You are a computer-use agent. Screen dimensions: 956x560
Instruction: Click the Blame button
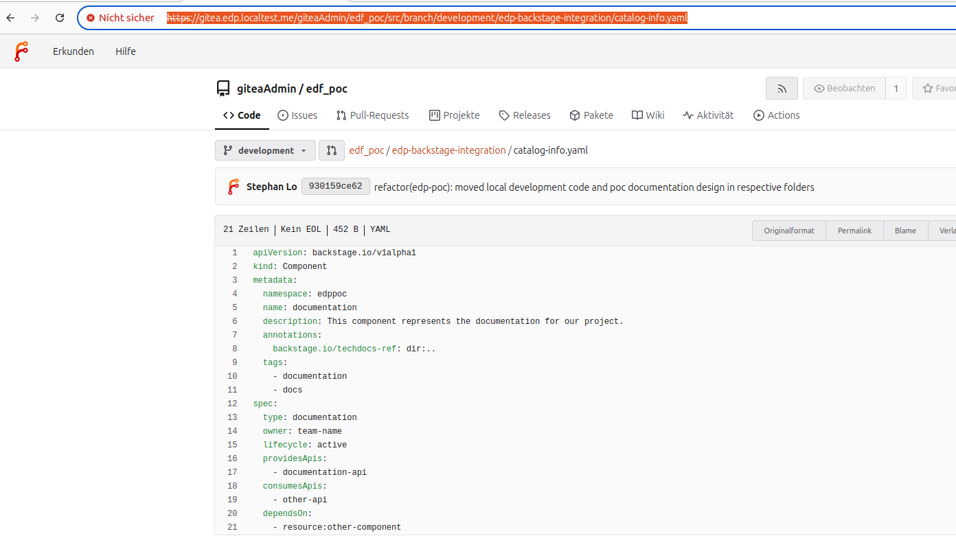905,231
